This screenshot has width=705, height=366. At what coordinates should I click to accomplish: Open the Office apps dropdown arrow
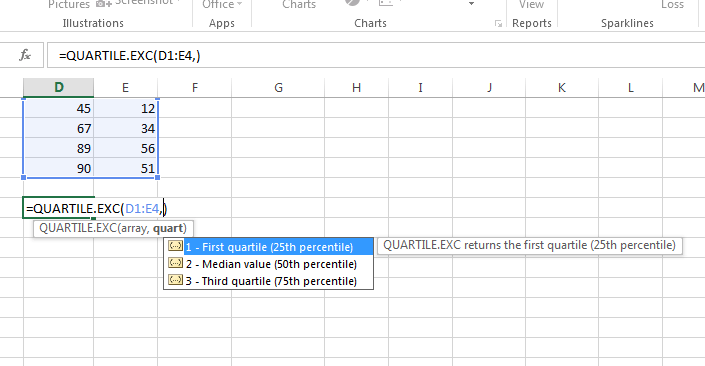pyautogui.click(x=239, y=4)
